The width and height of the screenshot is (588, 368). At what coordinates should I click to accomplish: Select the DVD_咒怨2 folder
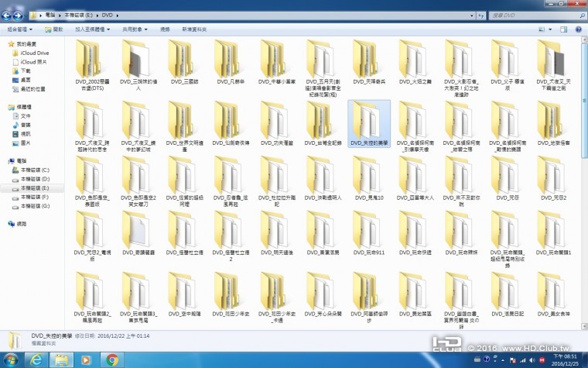tap(553, 179)
